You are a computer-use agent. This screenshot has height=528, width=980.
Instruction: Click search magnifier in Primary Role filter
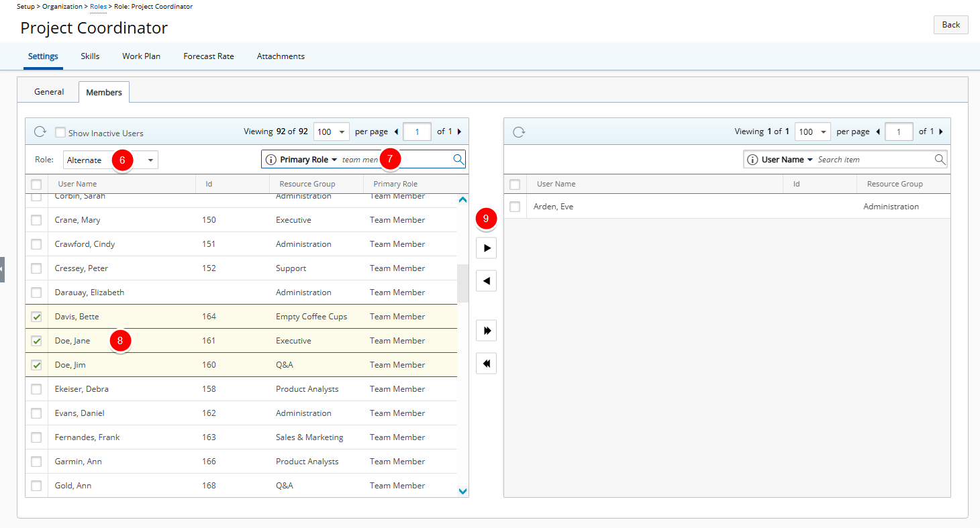(x=458, y=159)
